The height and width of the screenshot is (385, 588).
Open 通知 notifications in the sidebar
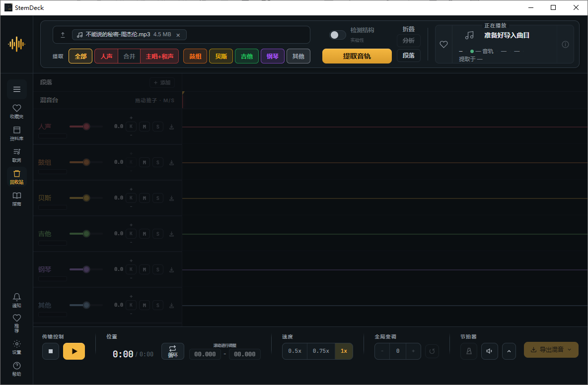point(17,300)
